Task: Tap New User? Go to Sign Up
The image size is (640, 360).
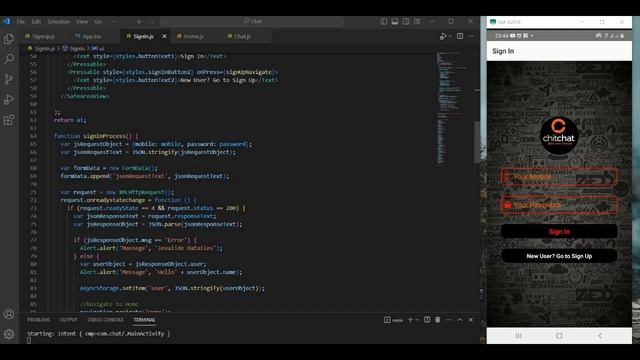Action: [559, 256]
